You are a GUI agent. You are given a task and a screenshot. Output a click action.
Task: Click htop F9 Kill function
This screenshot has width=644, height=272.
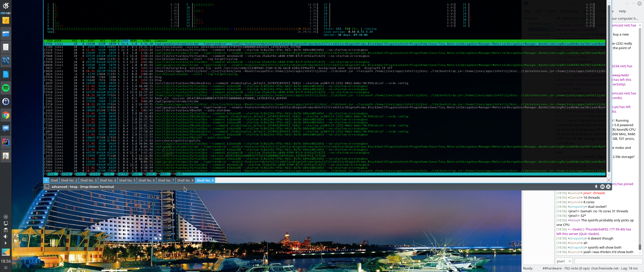(164, 174)
